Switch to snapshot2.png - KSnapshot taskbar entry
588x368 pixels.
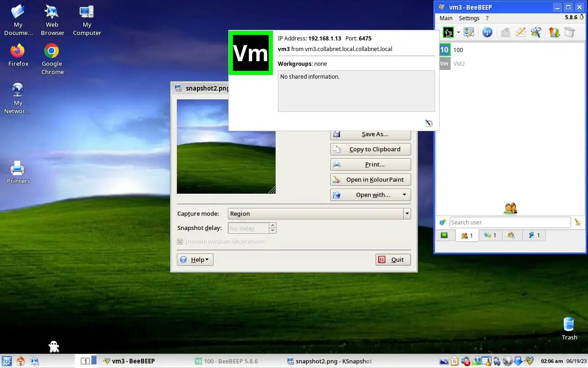point(329,361)
